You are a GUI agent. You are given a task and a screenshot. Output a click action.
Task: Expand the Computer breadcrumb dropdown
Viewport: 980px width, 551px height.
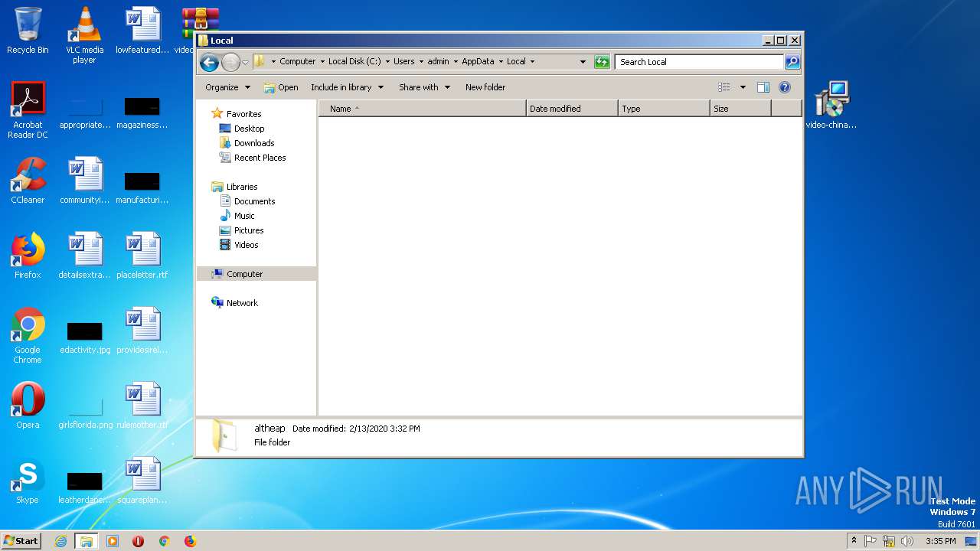click(321, 62)
